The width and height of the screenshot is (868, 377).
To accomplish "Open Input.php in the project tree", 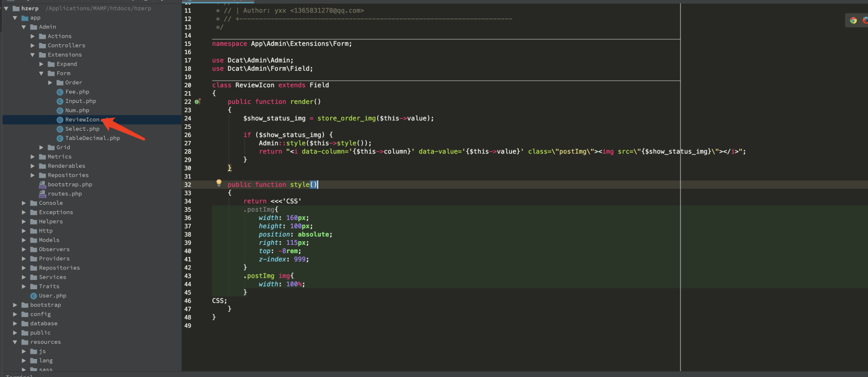I will point(81,101).
